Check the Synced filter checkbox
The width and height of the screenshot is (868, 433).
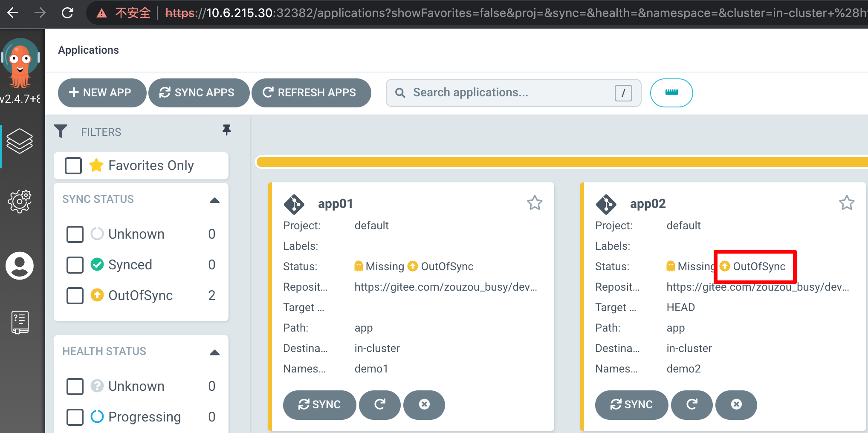[x=75, y=265]
